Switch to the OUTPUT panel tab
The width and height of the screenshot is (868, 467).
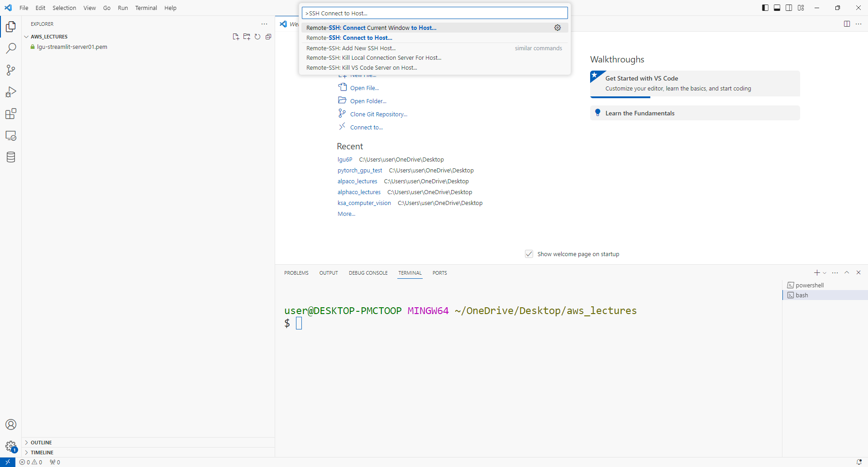[x=329, y=273]
